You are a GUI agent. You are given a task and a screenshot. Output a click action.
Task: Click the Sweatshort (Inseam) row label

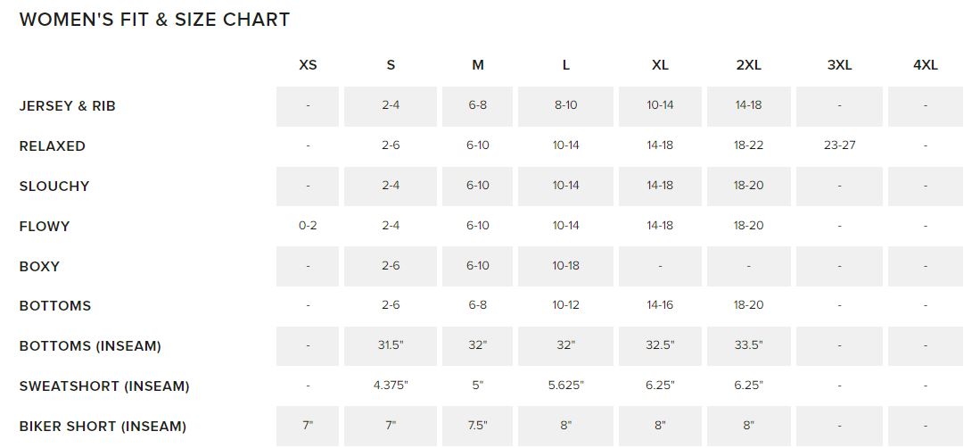pyautogui.click(x=104, y=386)
